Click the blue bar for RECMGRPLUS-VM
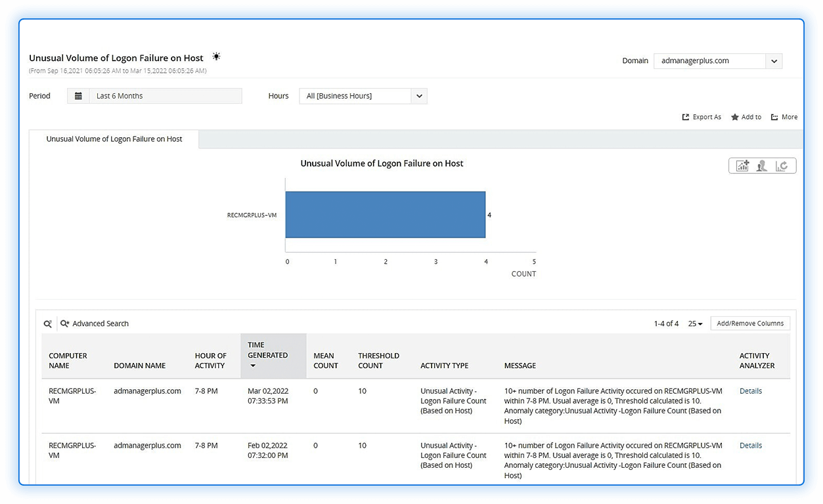The width and height of the screenshot is (823, 504). point(386,215)
